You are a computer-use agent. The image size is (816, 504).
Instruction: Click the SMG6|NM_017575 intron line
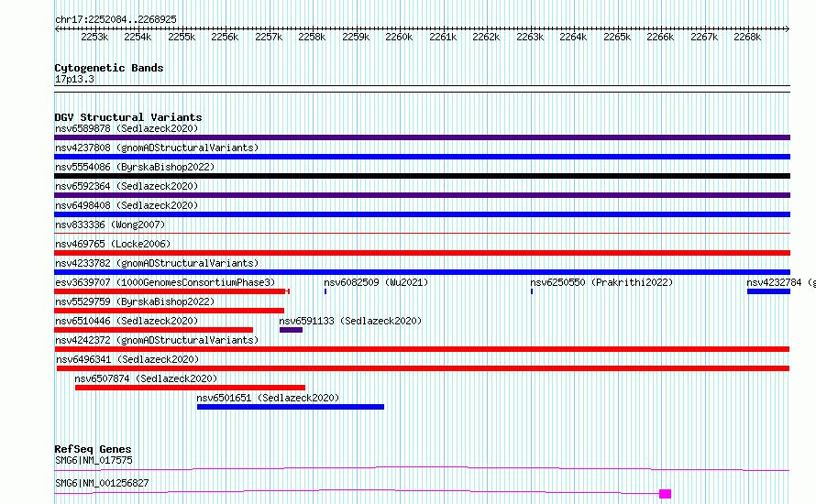point(422,467)
